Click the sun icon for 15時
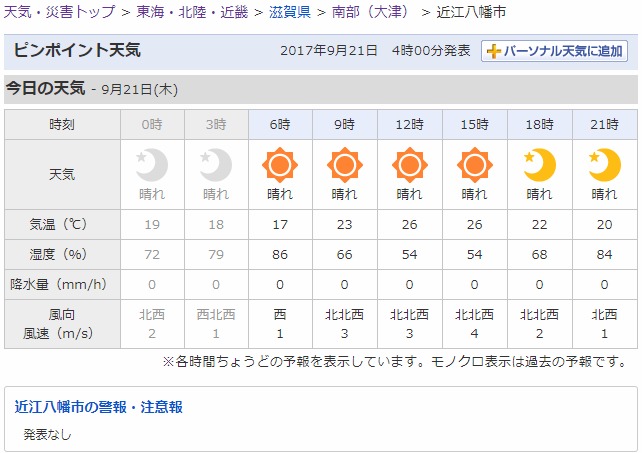Screen dimensions: 642x453 [x=475, y=165]
